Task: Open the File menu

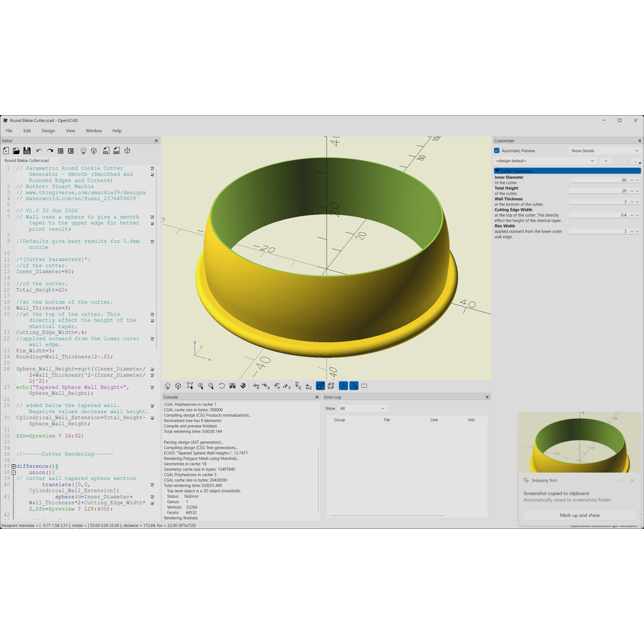Action: (9, 131)
